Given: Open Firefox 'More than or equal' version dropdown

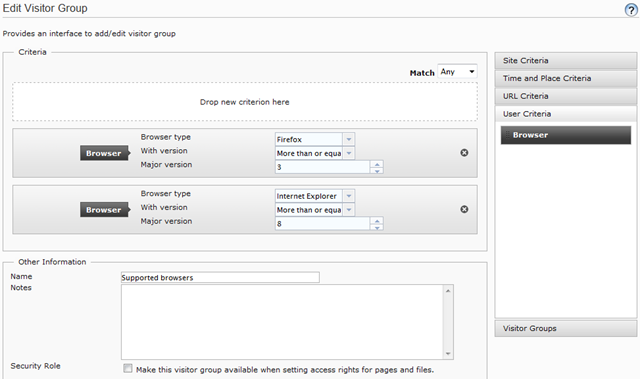Looking at the screenshot, I should click(349, 153).
